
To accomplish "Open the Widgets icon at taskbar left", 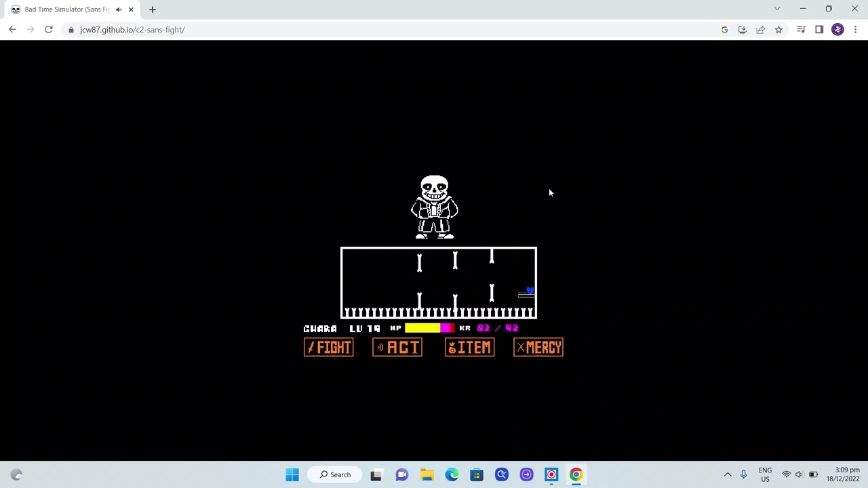I will pos(16,474).
